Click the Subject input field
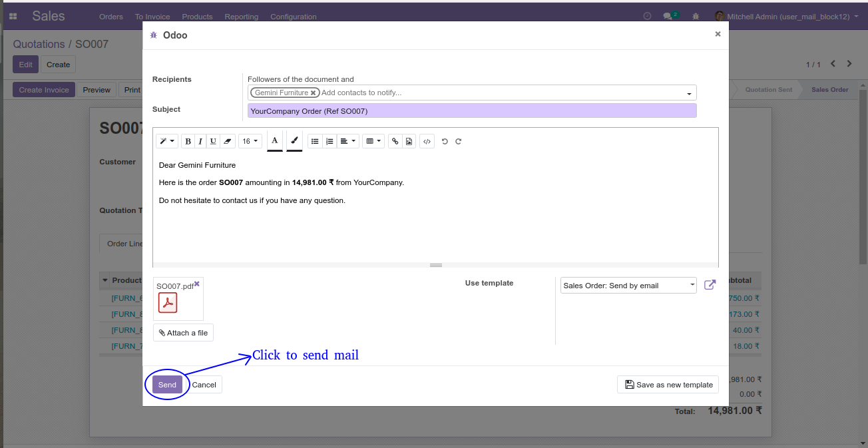Screen dimensions: 868x448 click(472, 111)
